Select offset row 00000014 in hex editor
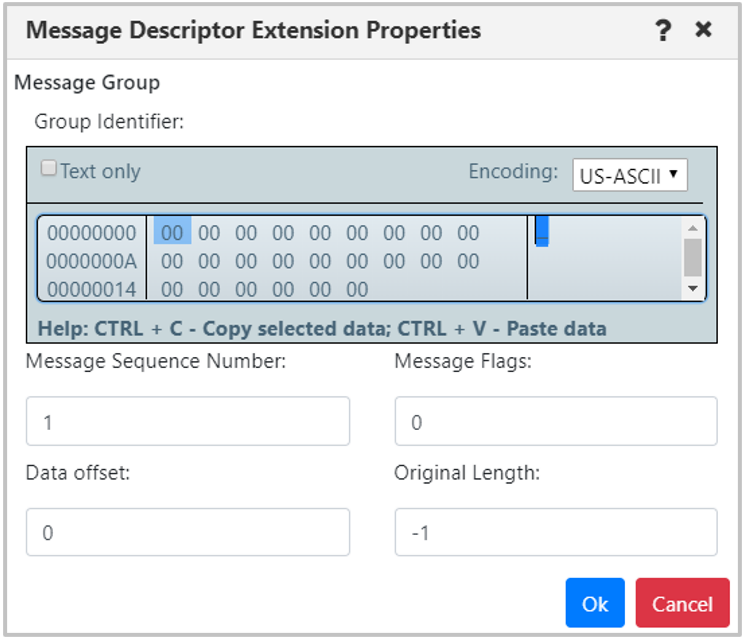 pos(92,289)
